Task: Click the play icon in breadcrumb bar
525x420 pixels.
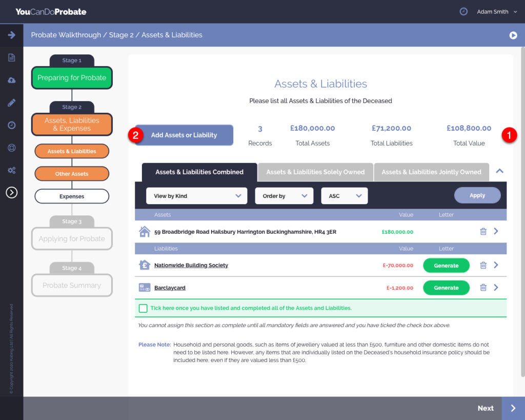Action: click(x=513, y=35)
